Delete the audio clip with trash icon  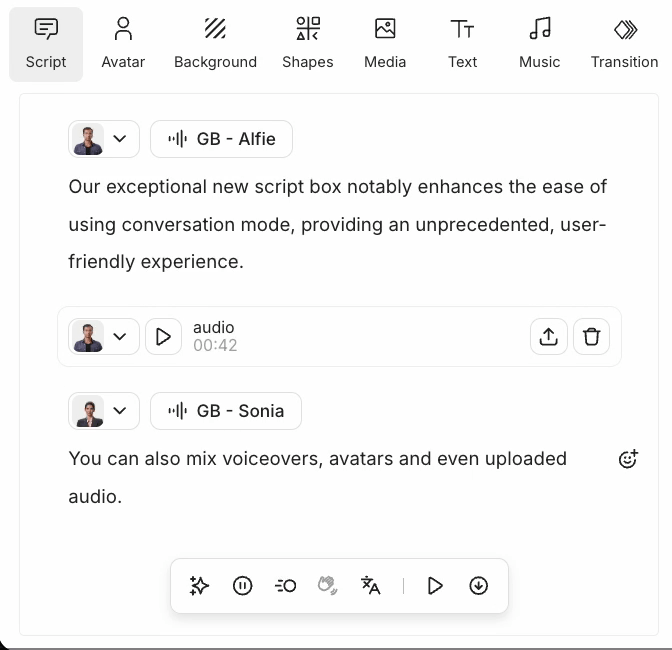591,337
